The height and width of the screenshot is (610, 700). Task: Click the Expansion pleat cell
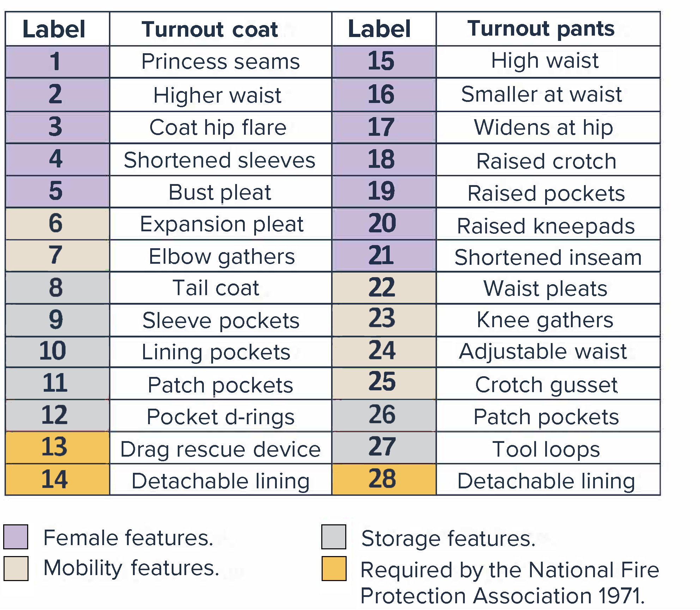(220, 224)
